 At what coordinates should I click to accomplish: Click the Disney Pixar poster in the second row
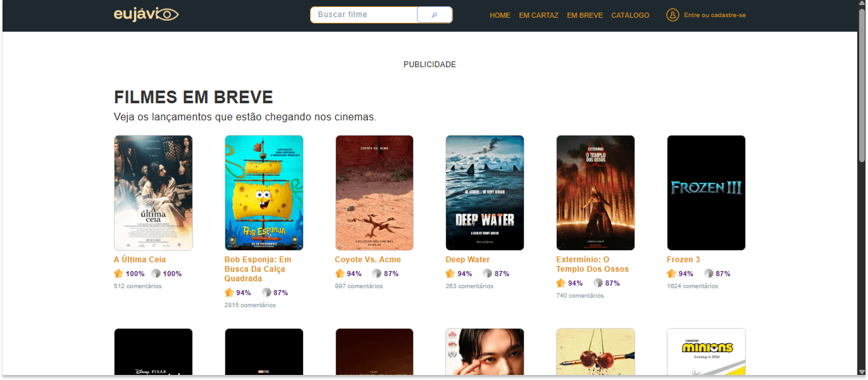[153, 352]
